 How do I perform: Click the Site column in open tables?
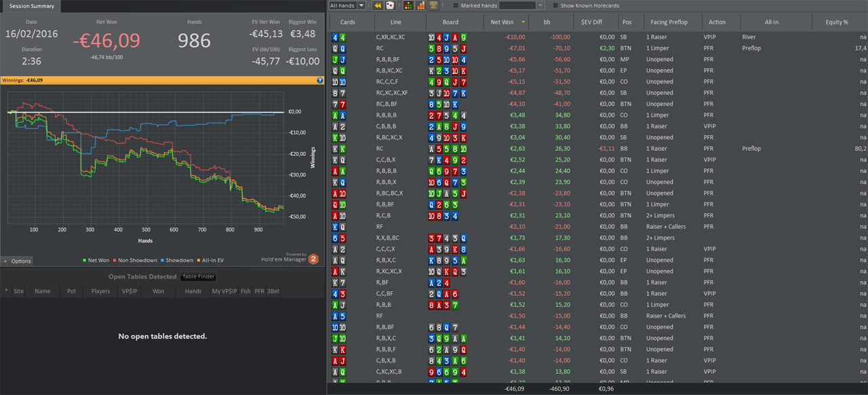click(x=18, y=291)
